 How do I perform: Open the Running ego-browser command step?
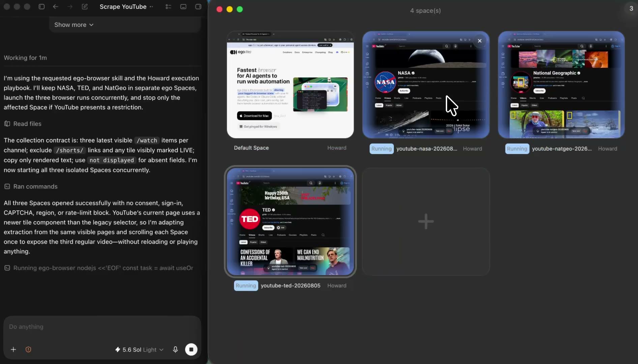click(x=99, y=268)
